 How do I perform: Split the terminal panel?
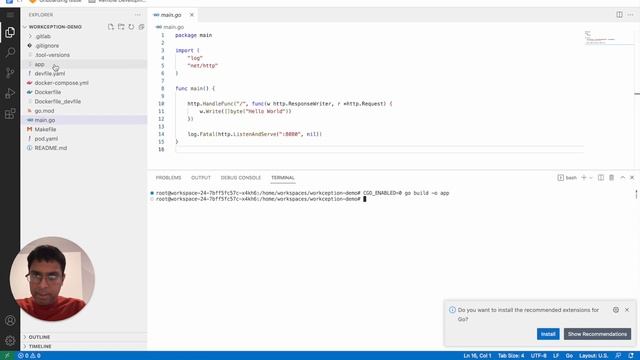601,178
